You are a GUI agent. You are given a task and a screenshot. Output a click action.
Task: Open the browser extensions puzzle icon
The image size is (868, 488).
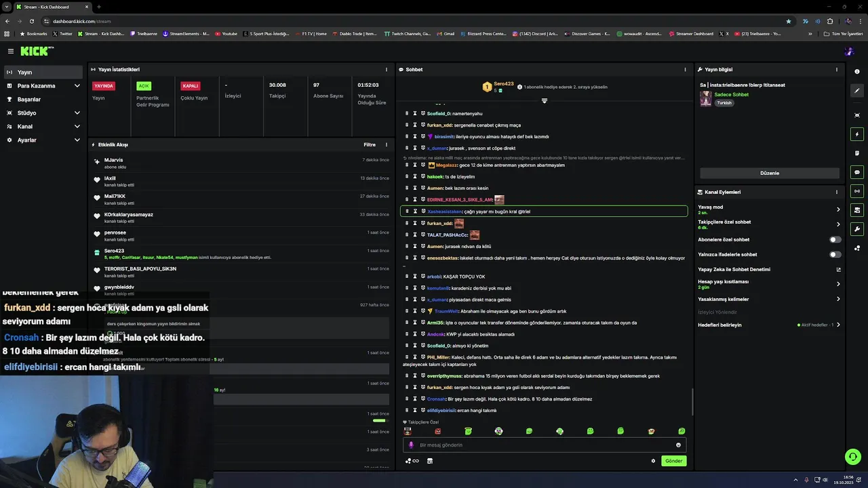pyautogui.click(x=830, y=21)
